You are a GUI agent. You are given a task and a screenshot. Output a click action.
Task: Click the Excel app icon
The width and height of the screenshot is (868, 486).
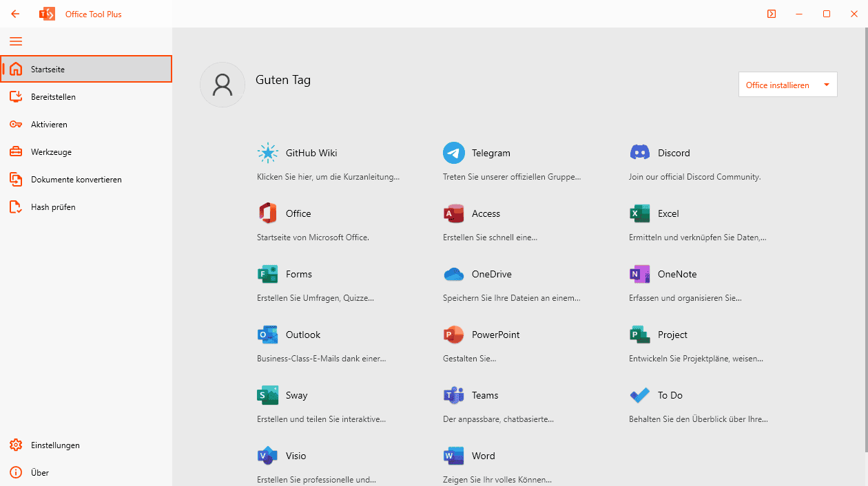(639, 213)
